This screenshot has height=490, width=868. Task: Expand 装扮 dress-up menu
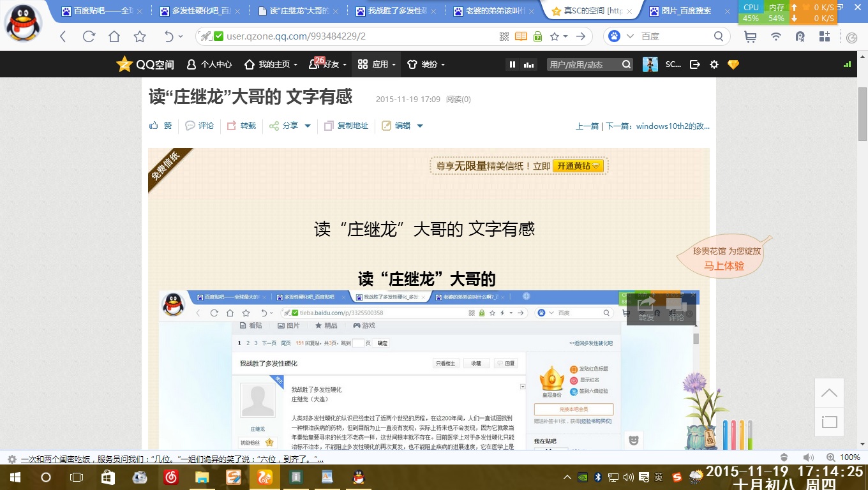point(426,64)
